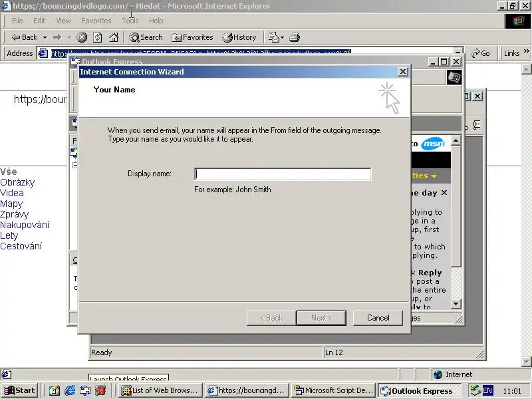The image size is (532, 399).
Task: Click the 11:01 clock in system tray
Action: pyautogui.click(x=512, y=391)
